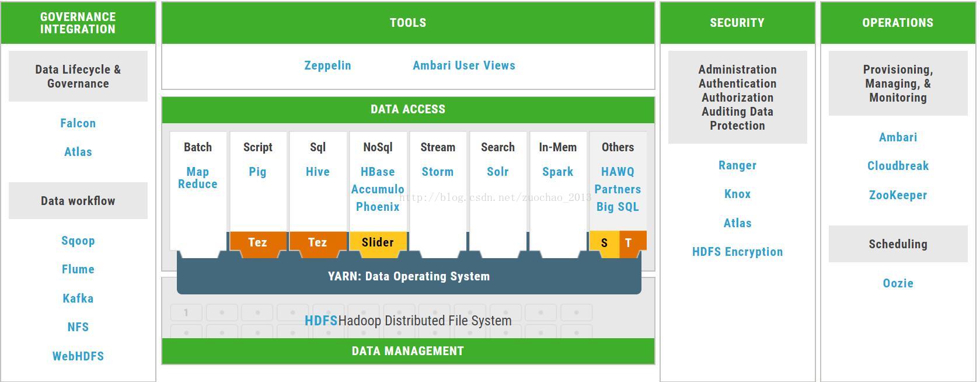Click the Security header

(x=737, y=23)
